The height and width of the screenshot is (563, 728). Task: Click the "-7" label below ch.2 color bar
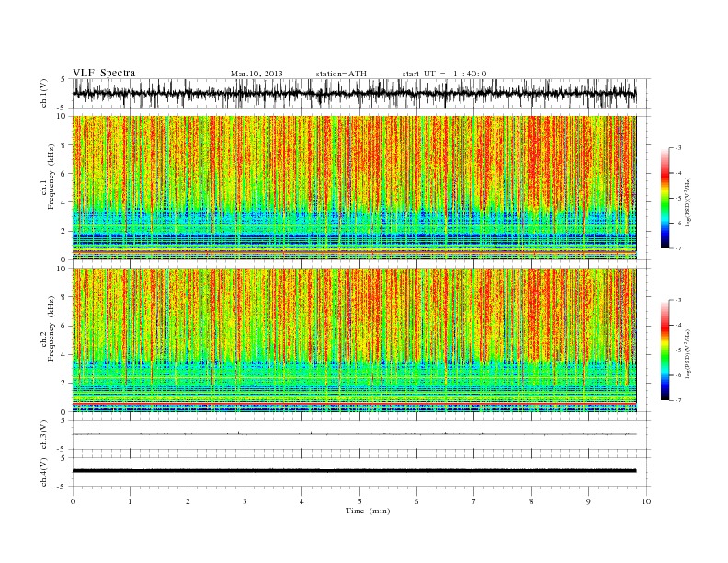coord(677,400)
